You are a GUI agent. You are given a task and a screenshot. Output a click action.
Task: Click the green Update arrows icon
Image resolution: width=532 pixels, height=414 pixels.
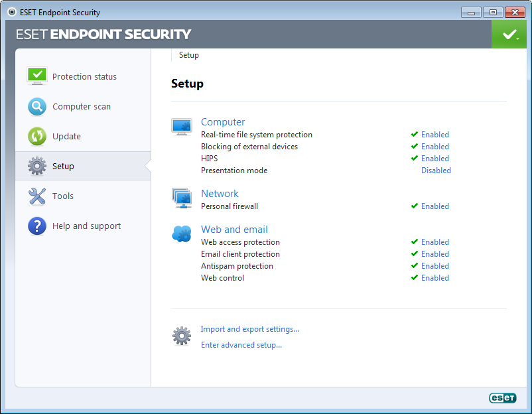tap(37, 136)
